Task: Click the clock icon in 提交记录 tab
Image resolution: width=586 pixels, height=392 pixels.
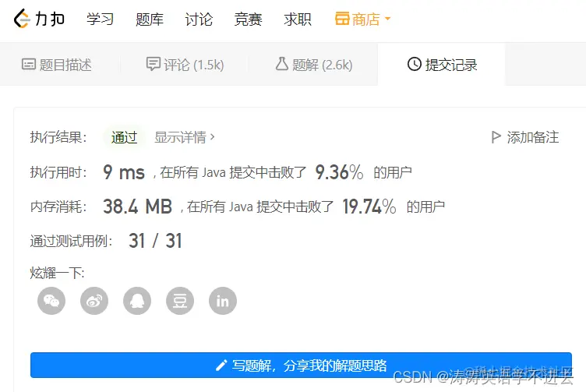Action: tap(414, 64)
